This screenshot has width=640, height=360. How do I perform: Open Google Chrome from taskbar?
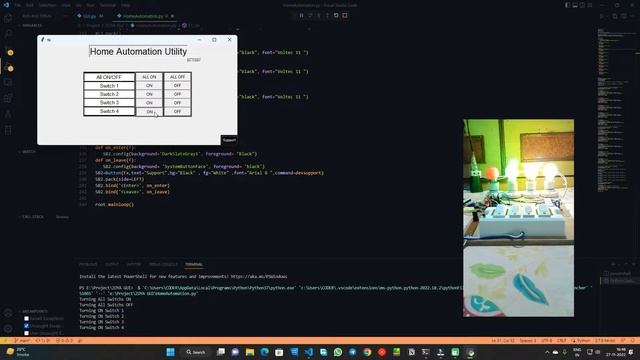[367, 352]
